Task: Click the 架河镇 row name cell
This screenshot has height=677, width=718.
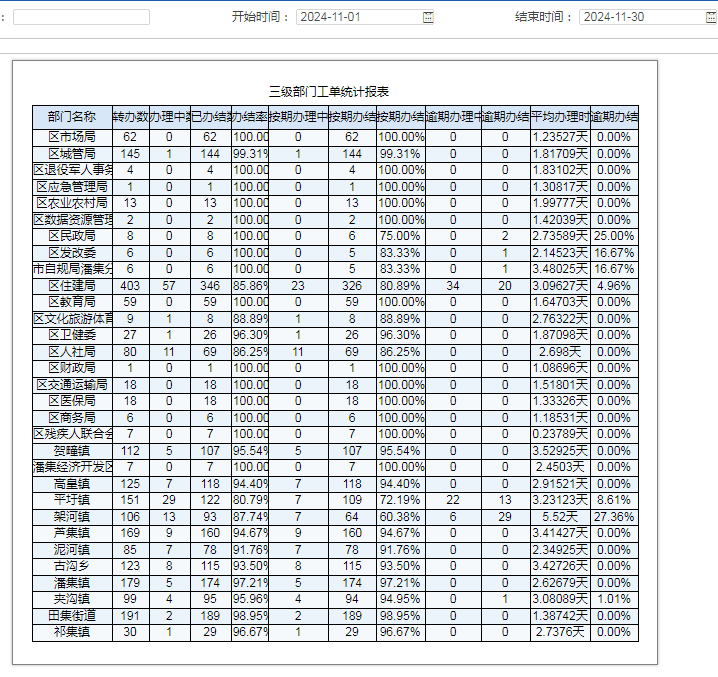Action: (72, 517)
